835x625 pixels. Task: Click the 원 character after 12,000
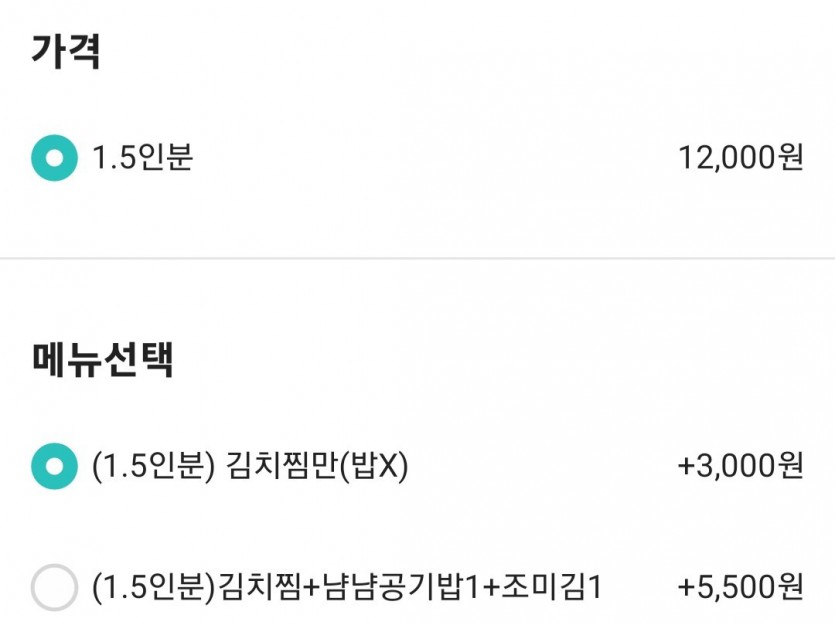[x=790, y=158]
